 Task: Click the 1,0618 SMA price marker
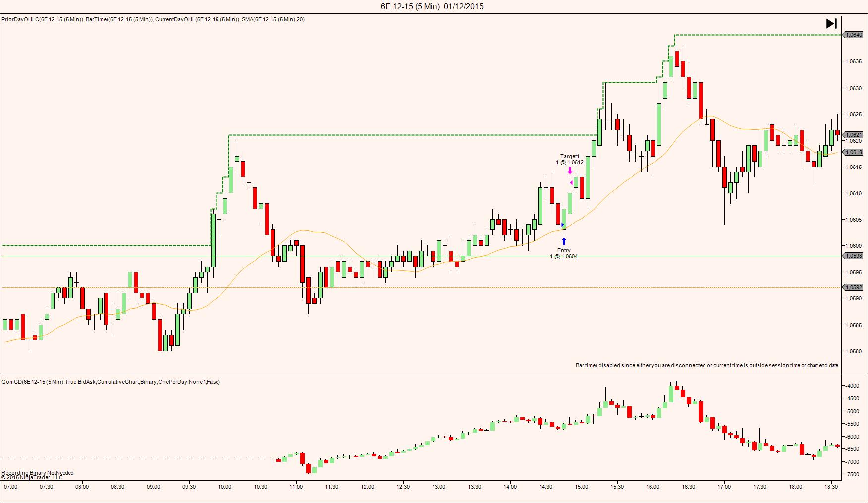853,152
